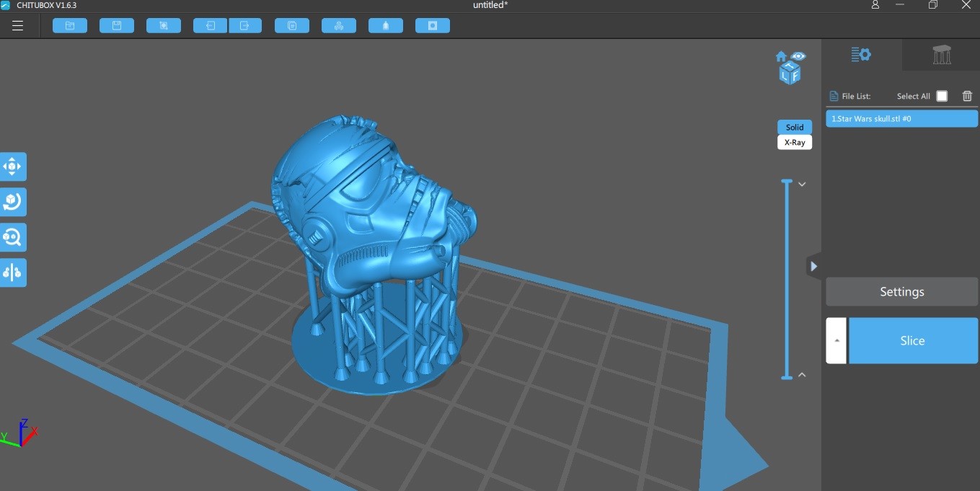
Task: Delete selected files with trash icon
Action: [x=968, y=96]
